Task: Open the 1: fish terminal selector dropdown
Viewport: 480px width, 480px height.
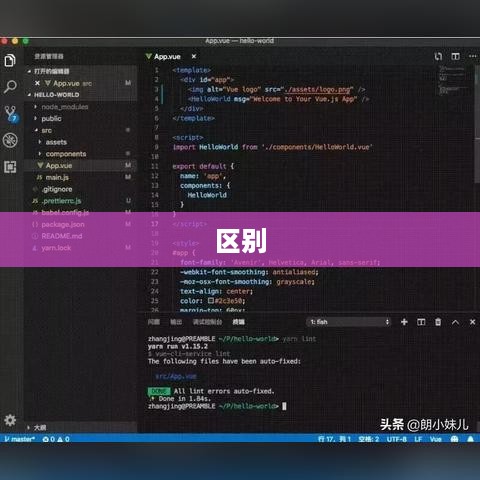Action: [349, 322]
